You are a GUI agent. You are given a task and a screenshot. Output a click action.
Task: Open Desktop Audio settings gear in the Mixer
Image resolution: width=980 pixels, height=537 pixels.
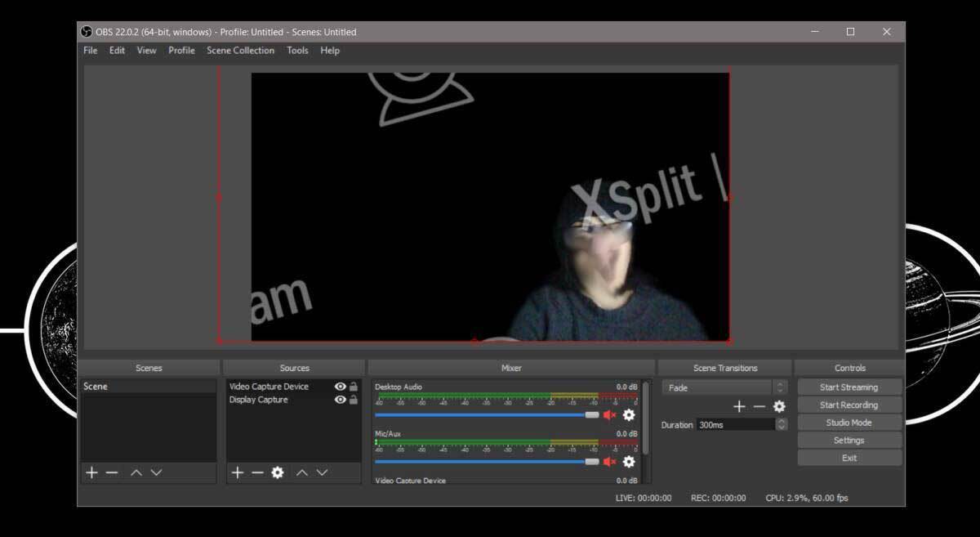coord(629,415)
